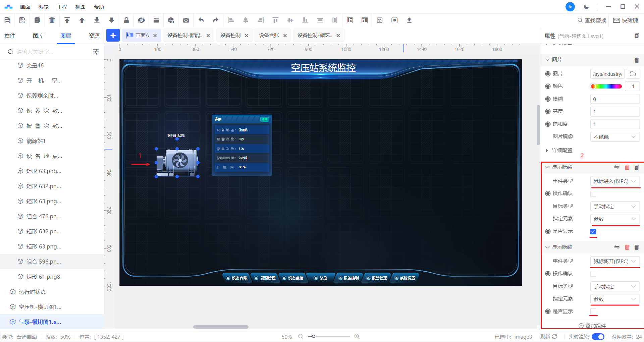Click the lock icon in toolbar

(x=126, y=20)
